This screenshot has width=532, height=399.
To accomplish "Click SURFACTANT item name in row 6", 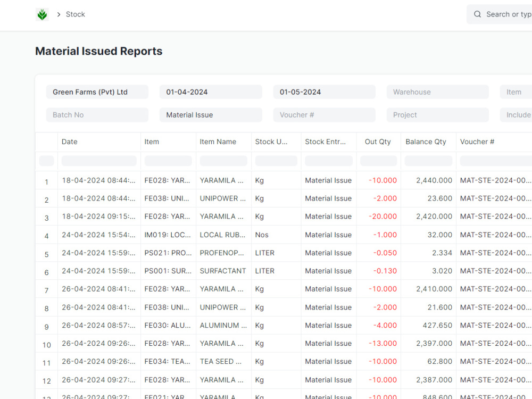I will [x=223, y=271].
